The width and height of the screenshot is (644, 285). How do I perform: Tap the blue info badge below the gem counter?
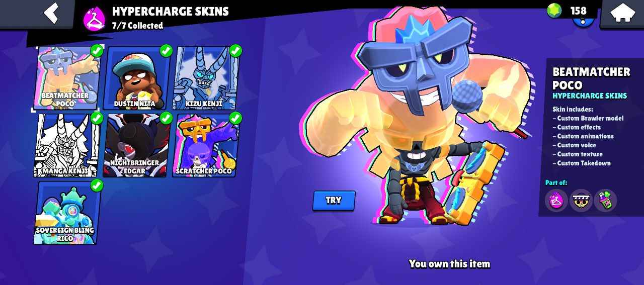tap(583, 22)
